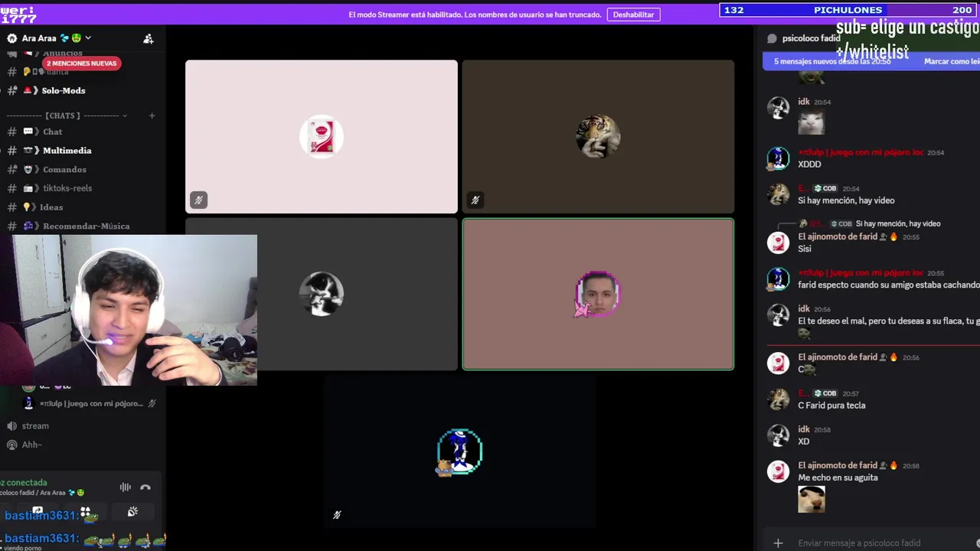Image resolution: width=980 pixels, height=551 pixels.
Task: Click the idk username at 20:54
Action: 804,102
